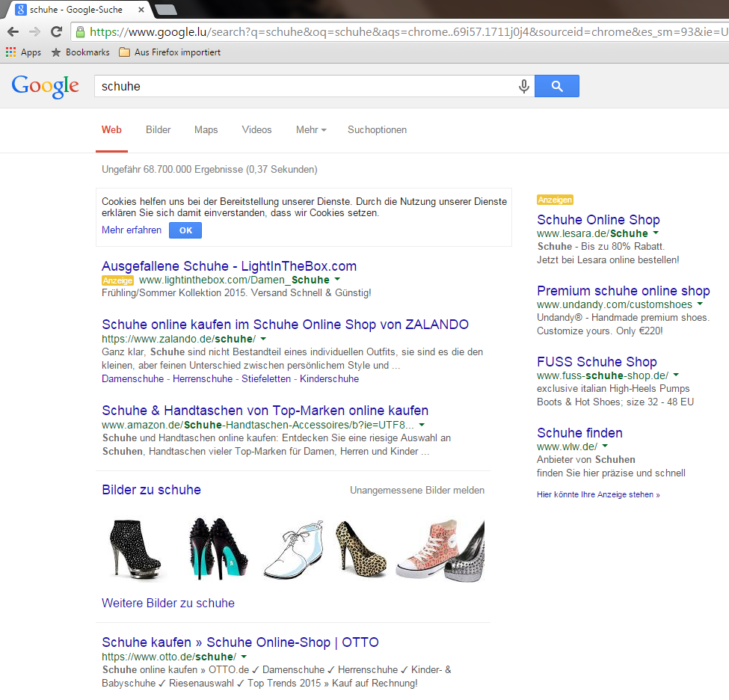The height and width of the screenshot is (700, 729).
Task: Expand arrow next to wlw.de URL
Action: tap(606, 446)
